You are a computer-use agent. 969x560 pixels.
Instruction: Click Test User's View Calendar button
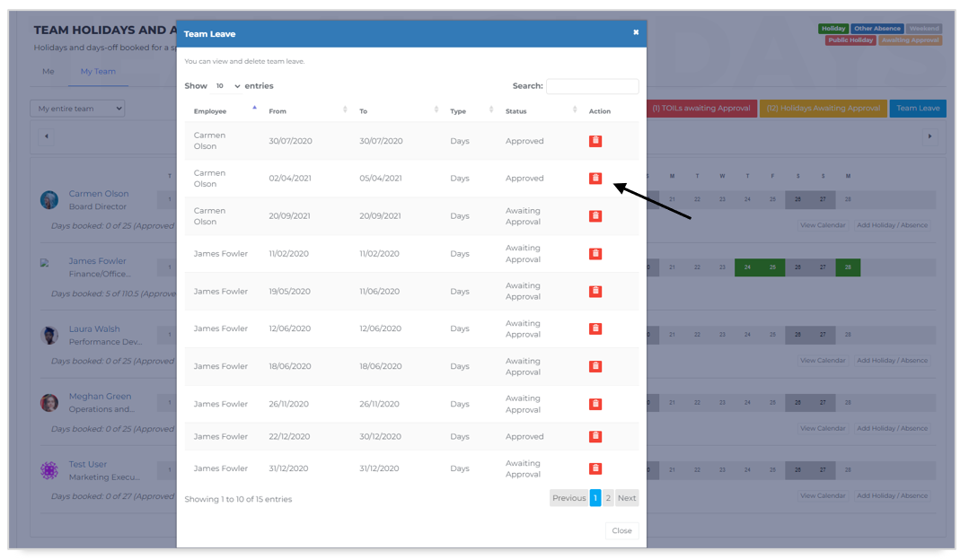[x=823, y=495]
